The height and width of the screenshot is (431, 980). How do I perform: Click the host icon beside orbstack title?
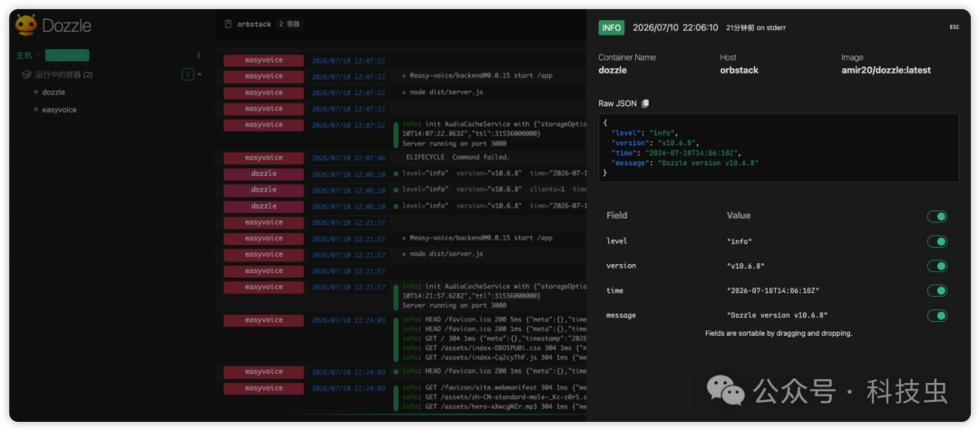coord(228,24)
